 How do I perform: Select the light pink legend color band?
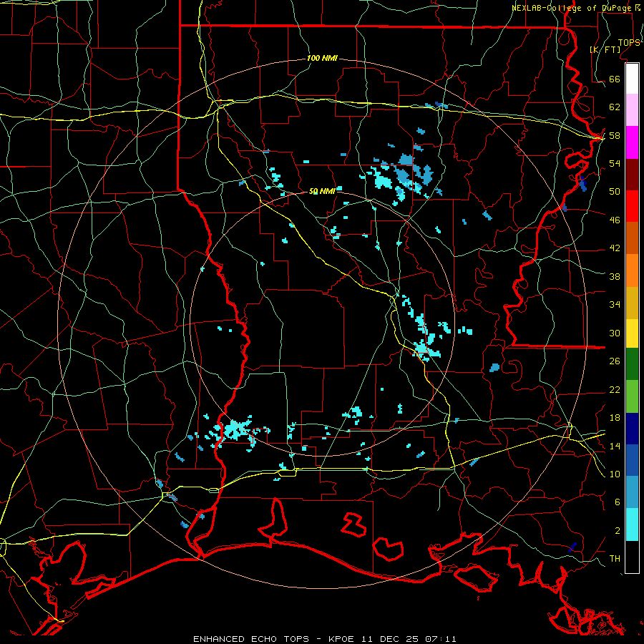[632, 109]
